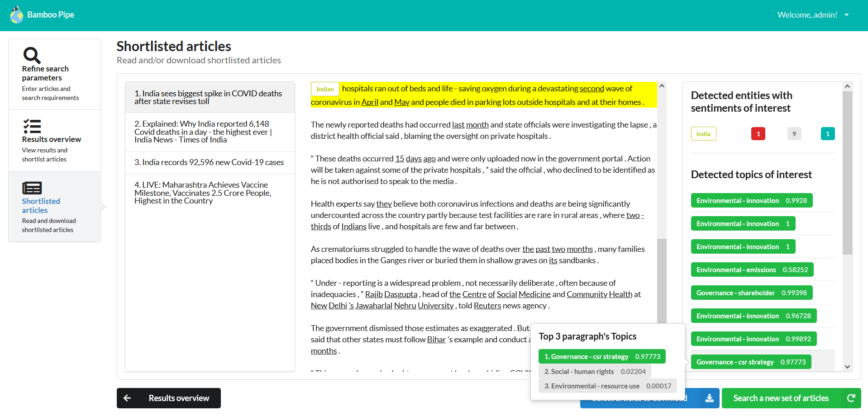
Task: Click Governance - shareholder 0.99398 topic
Action: coord(751,293)
